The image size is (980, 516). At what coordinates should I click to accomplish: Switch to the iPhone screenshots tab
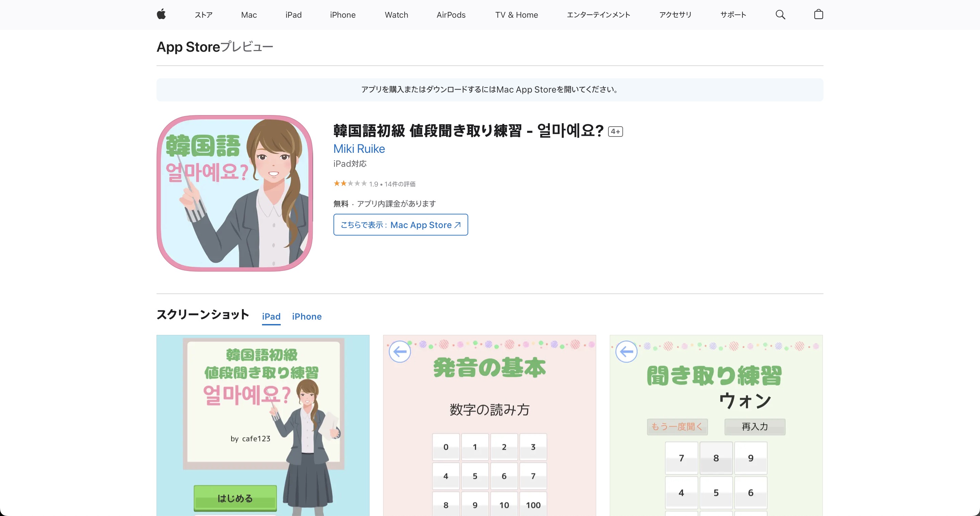(307, 316)
